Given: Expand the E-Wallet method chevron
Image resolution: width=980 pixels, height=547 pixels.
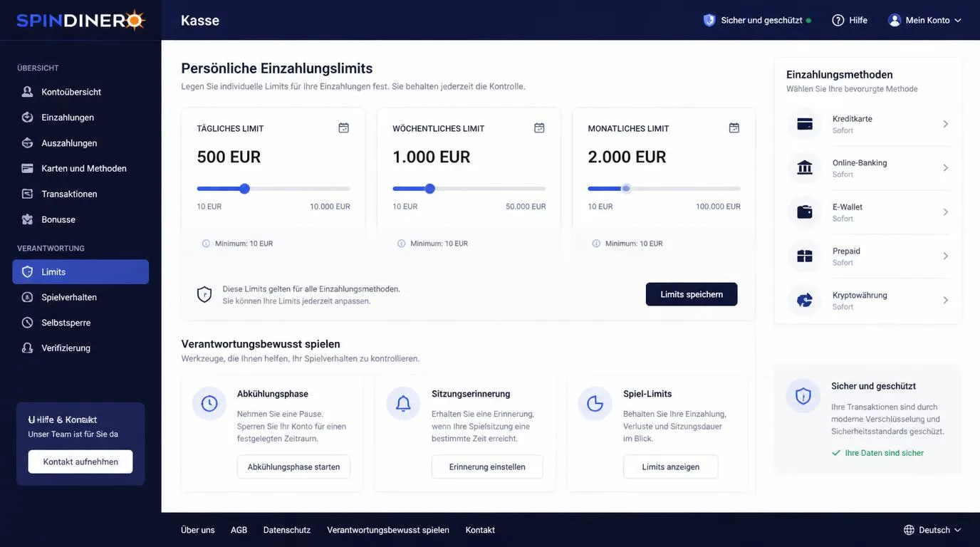Looking at the screenshot, I should click(946, 212).
